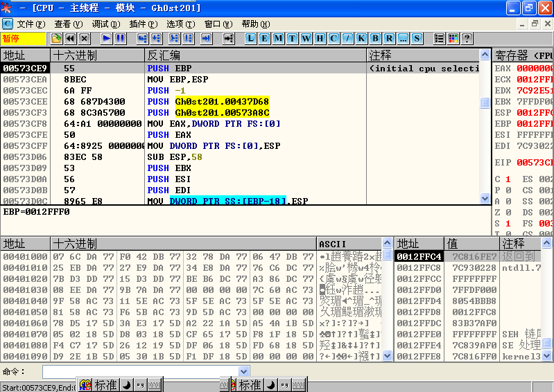Click the 反汇编 column header
Image resolution: width=554 pixels, height=392 pixels.
tap(255, 55)
